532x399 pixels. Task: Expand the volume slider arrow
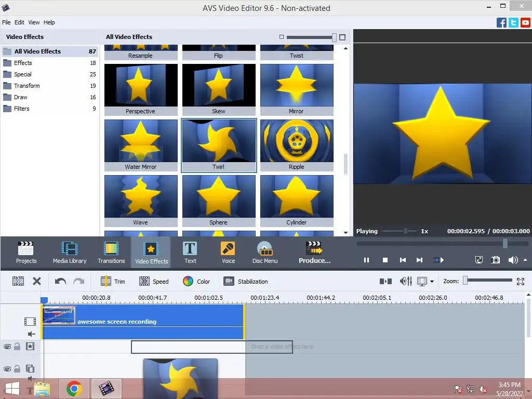pos(525,260)
